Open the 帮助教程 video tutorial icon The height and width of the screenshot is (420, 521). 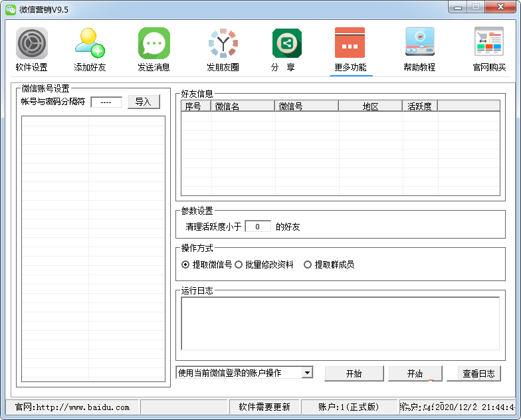[420, 42]
